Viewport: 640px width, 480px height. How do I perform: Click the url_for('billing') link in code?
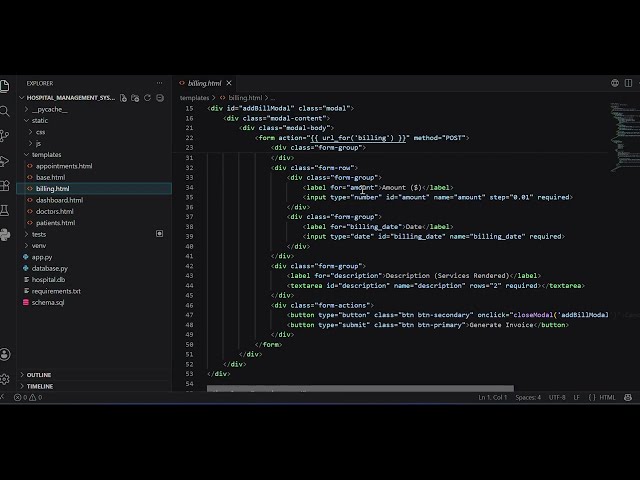(358, 138)
